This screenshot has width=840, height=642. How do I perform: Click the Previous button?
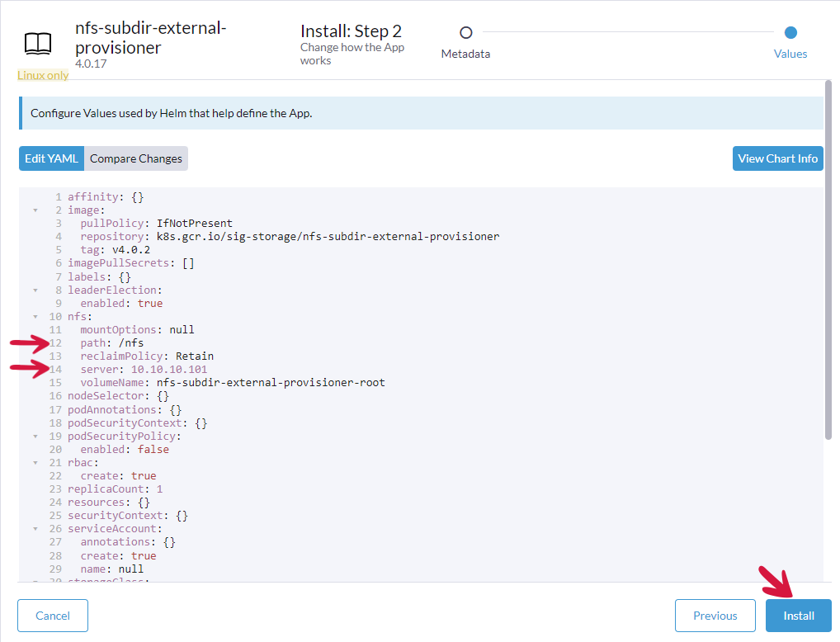point(715,616)
